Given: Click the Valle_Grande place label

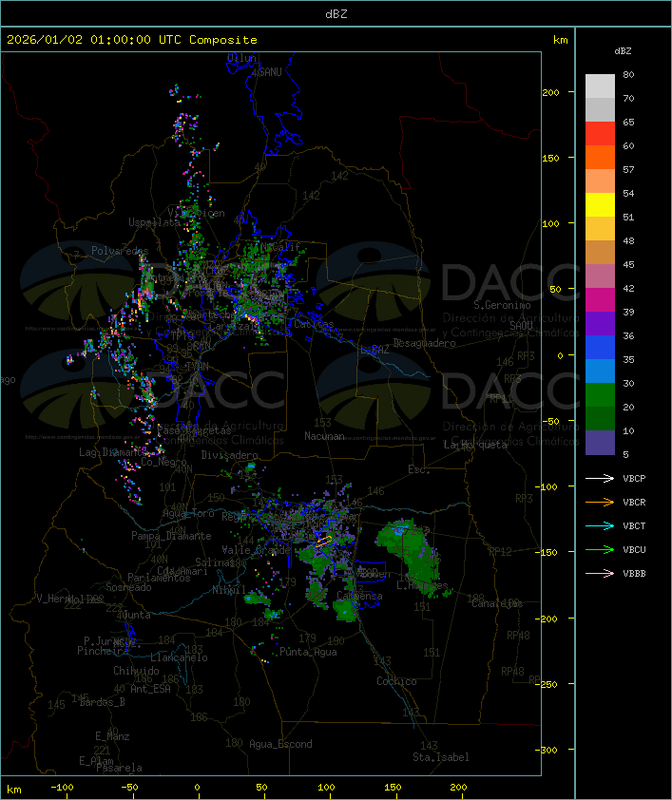Looking at the screenshot, I should point(256,550).
